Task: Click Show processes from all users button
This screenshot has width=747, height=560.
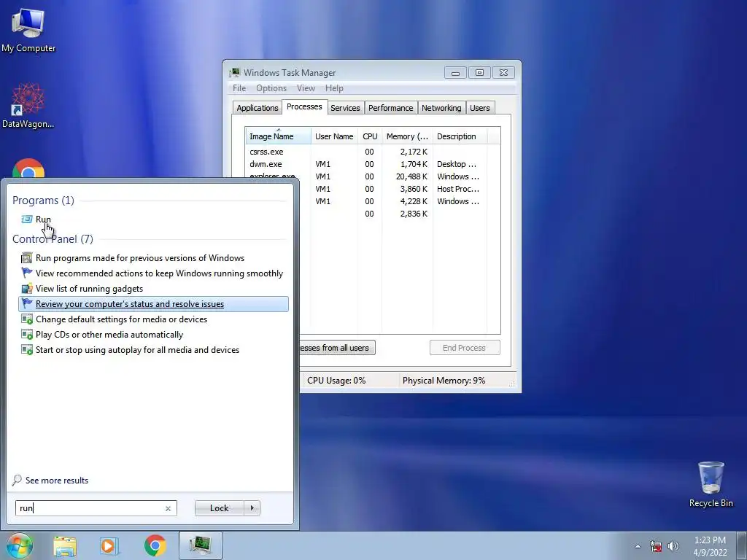Action: pyautogui.click(x=337, y=348)
